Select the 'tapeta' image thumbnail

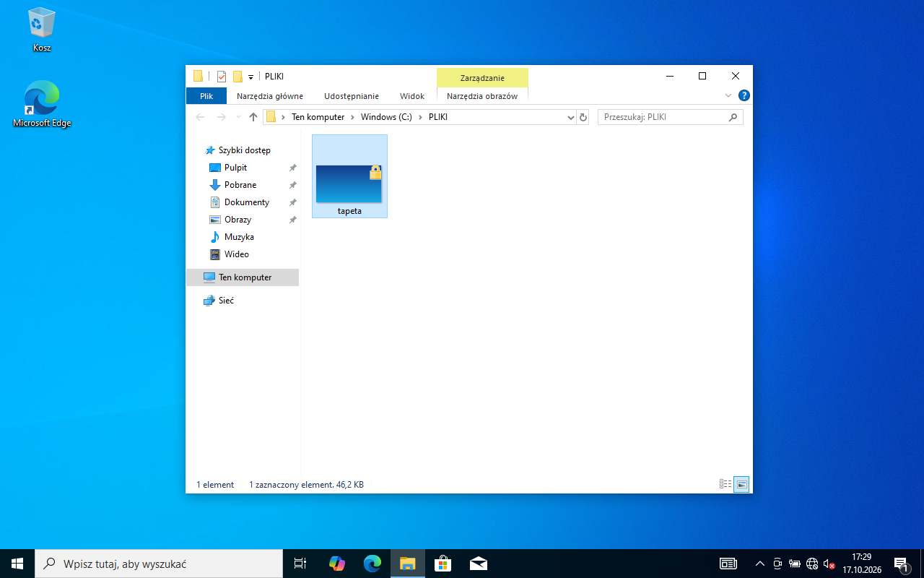[349, 176]
